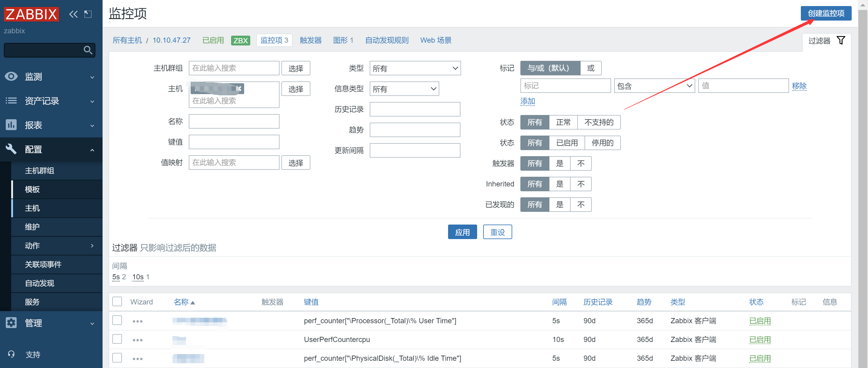Click the Zabbix logo

31,14
